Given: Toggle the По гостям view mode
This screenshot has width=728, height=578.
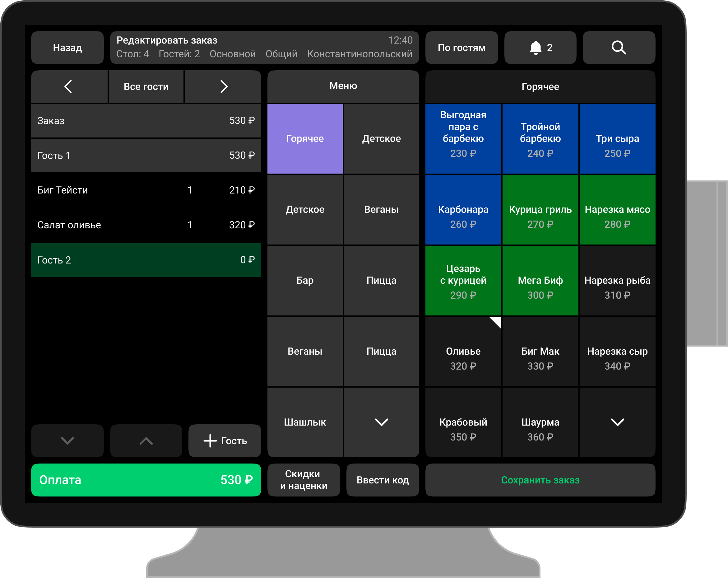Looking at the screenshot, I should click(461, 48).
